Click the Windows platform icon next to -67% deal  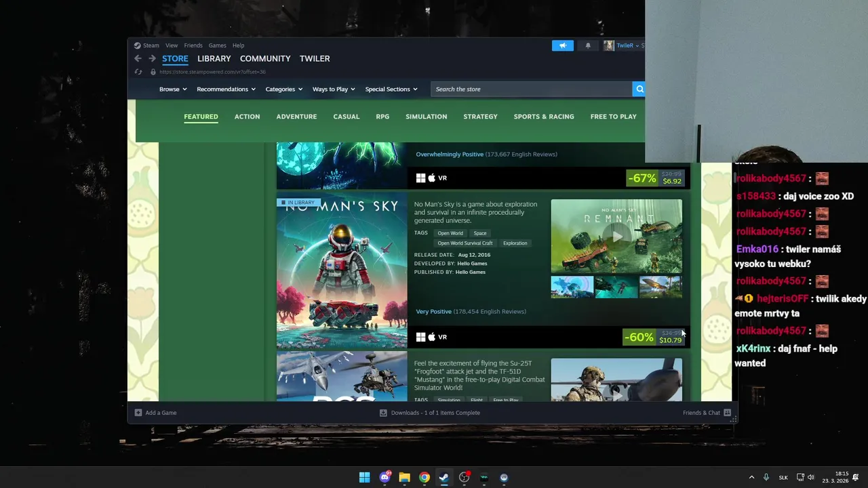point(420,178)
